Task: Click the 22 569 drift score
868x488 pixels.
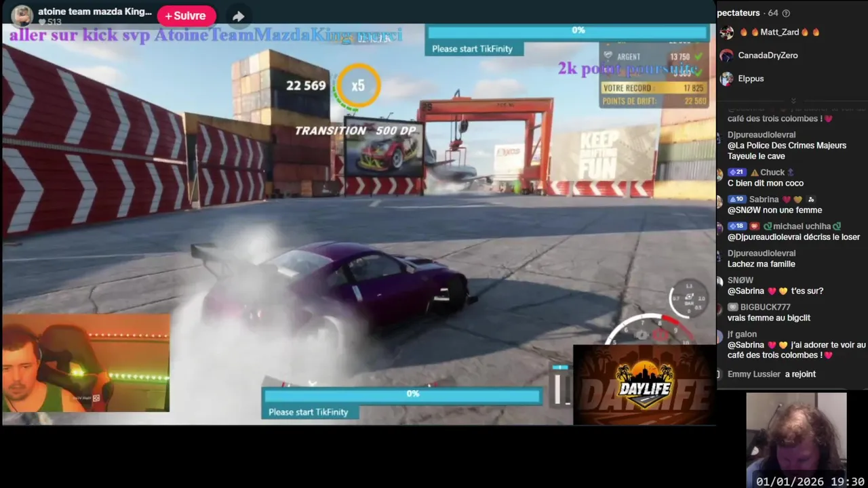Action: [x=306, y=85]
